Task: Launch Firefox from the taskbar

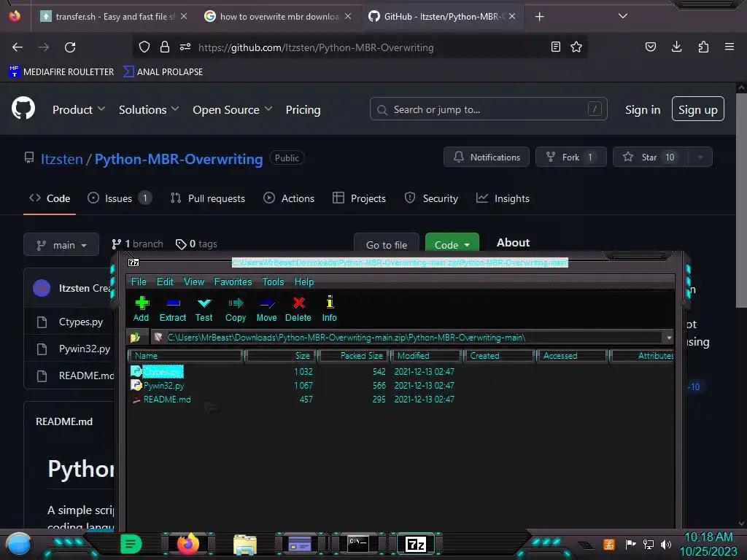Action: (188, 544)
